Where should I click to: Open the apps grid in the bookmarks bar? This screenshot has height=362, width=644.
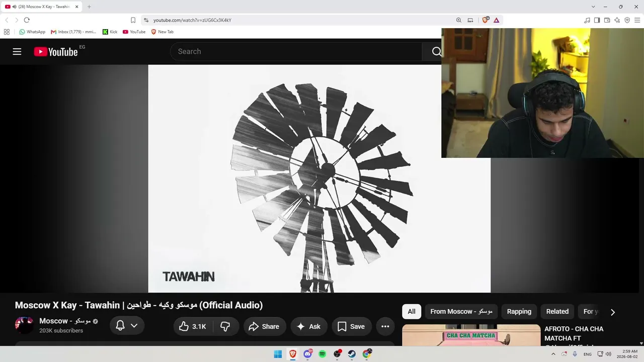click(x=7, y=32)
